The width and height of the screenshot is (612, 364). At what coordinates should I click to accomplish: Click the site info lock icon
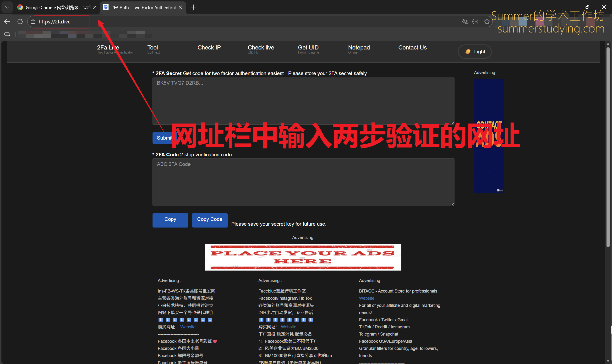point(33,22)
